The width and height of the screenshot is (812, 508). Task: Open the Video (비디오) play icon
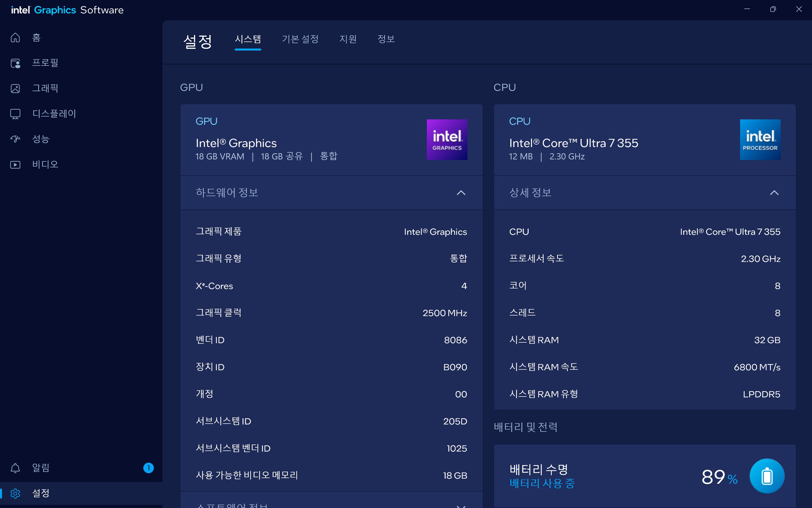click(x=15, y=165)
